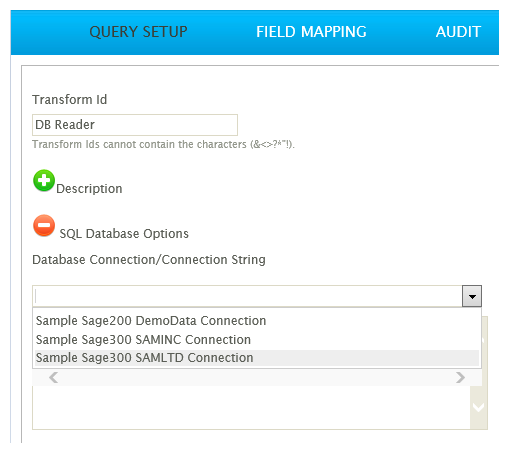Expand Description with the green plus icon

44,180
